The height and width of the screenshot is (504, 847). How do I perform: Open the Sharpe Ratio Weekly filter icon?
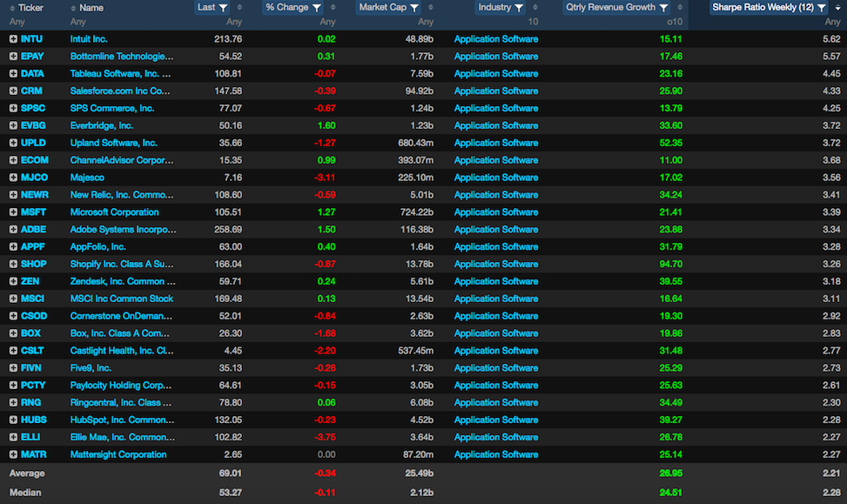coord(822,8)
